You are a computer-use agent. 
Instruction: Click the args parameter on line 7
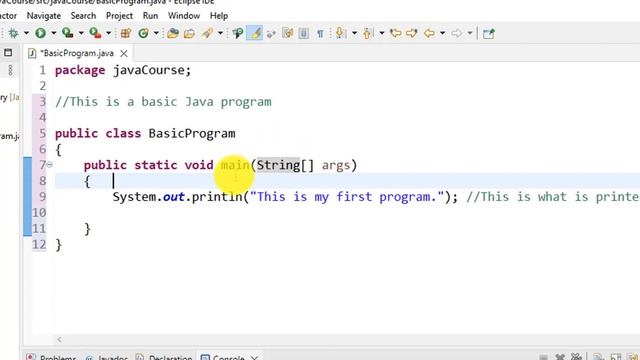[x=336, y=165]
